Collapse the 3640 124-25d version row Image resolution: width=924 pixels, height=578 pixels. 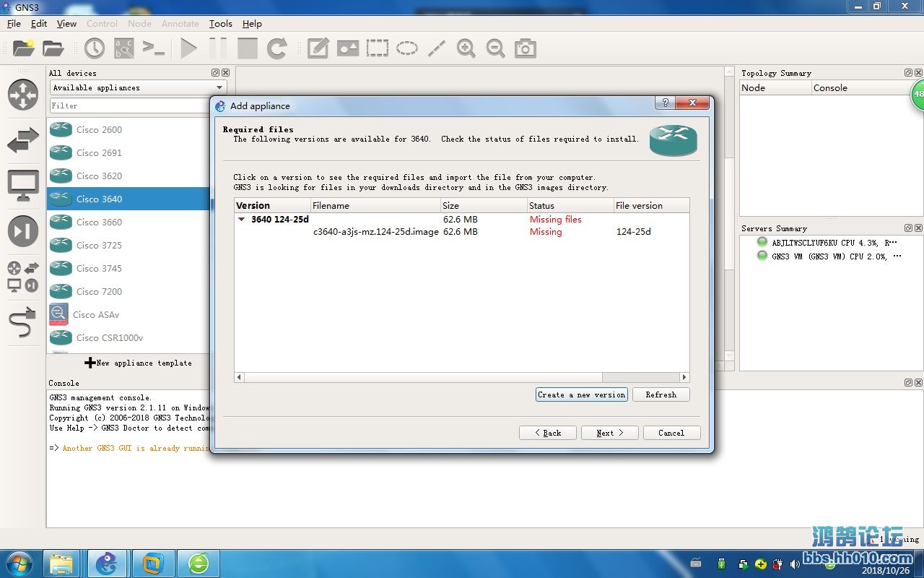tap(242, 220)
